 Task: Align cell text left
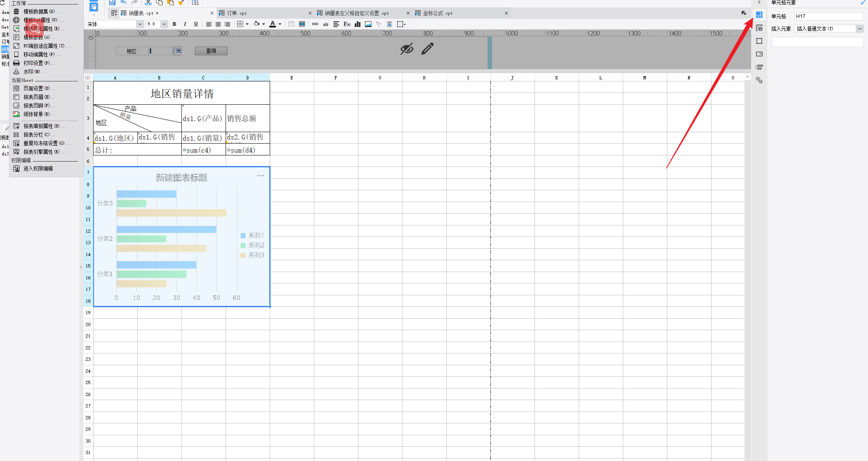[209, 24]
